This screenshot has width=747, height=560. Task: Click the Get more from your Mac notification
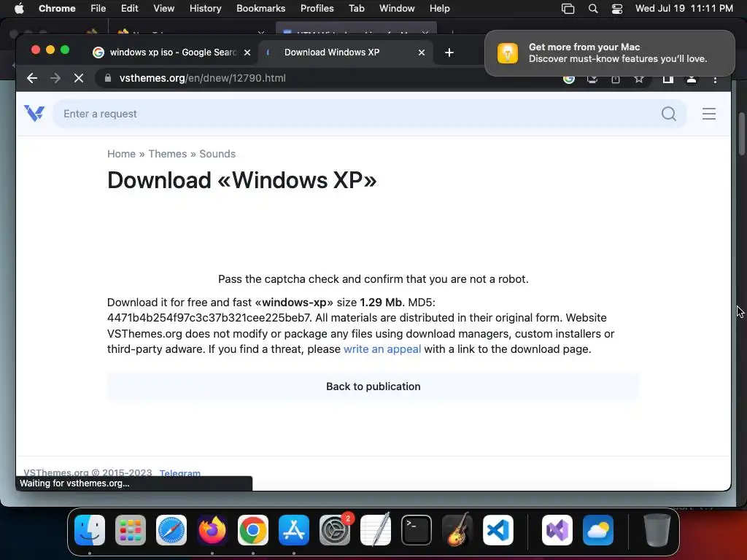[x=610, y=52]
